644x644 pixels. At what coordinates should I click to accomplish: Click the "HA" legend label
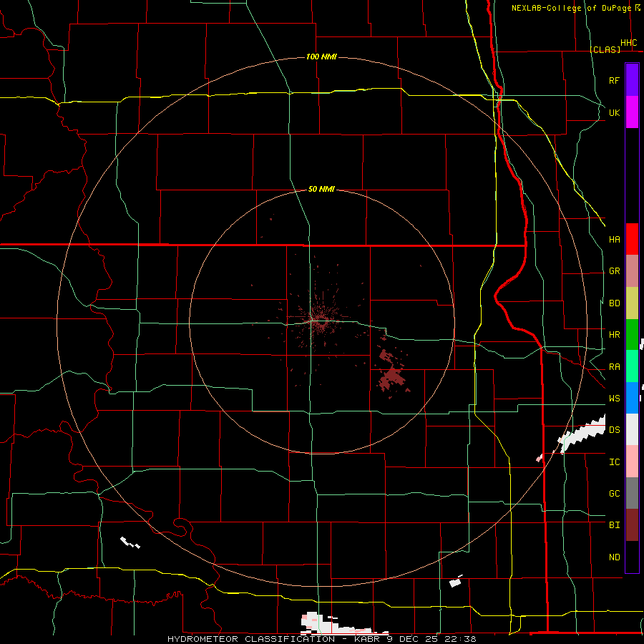tap(614, 239)
